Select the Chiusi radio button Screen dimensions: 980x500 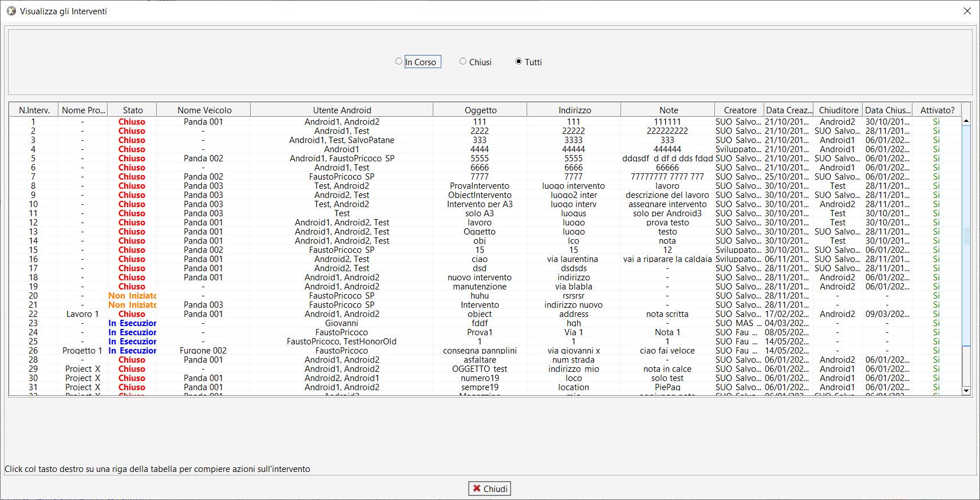tap(463, 61)
